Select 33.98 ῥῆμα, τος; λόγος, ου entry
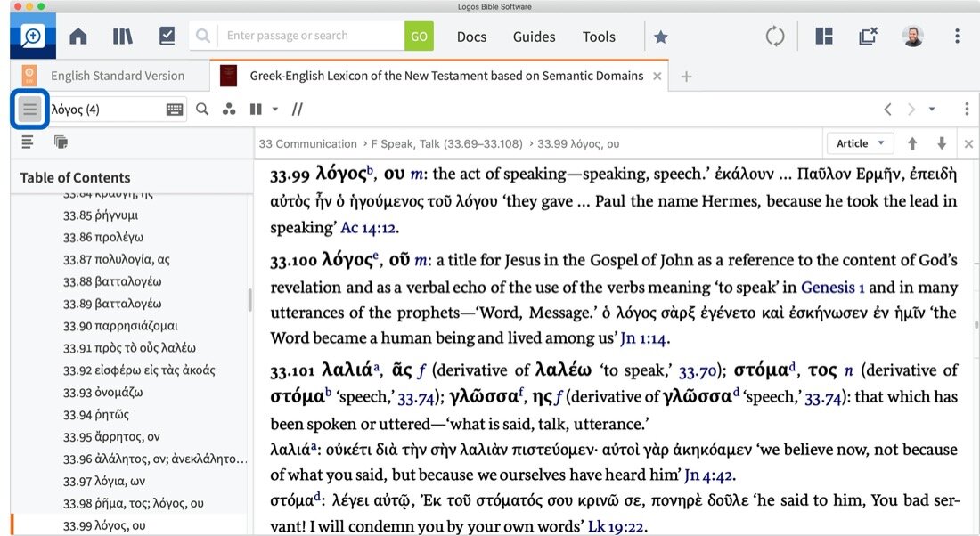Image resolution: width=980 pixels, height=536 pixels. click(x=133, y=504)
